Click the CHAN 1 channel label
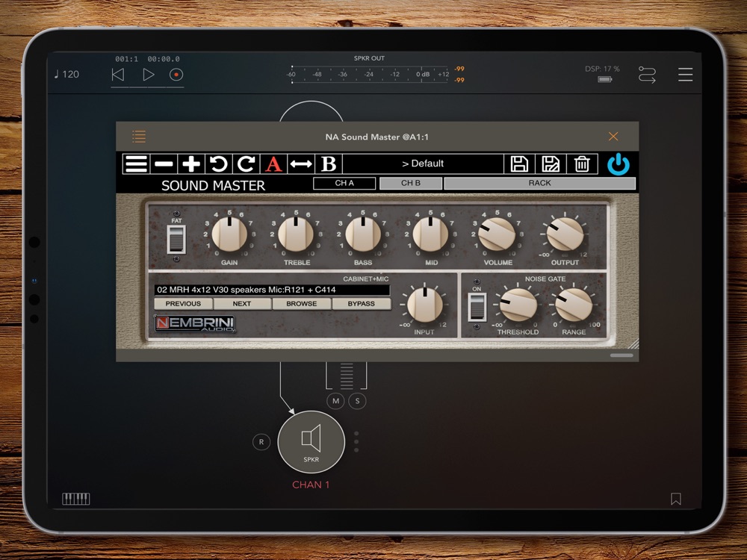This screenshot has height=560, width=747. [x=311, y=485]
